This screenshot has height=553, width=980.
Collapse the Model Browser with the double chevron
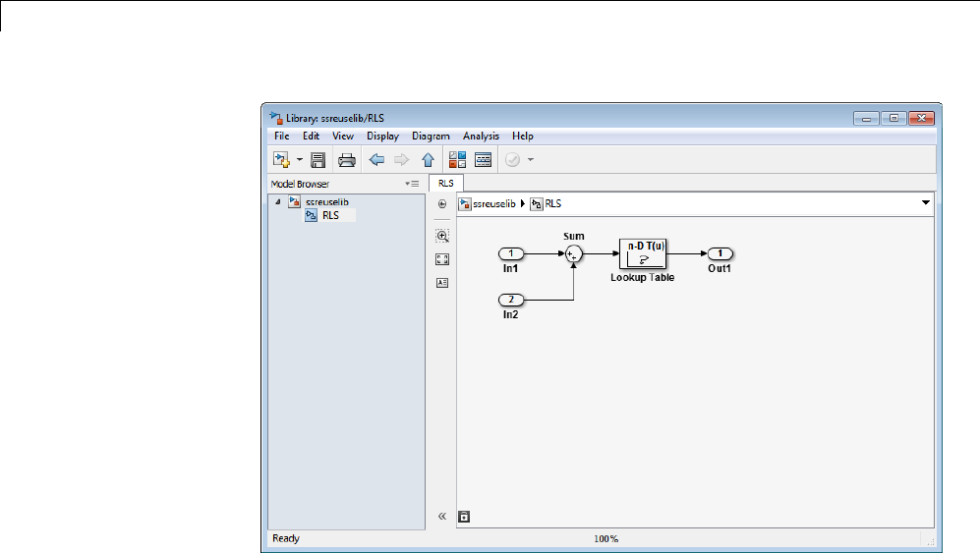(x=442, y=516)
